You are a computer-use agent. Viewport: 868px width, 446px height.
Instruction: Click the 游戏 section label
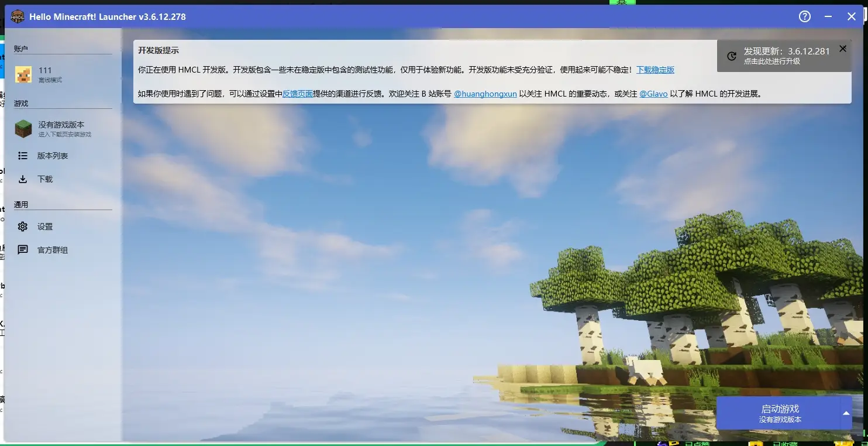(21, 103)
